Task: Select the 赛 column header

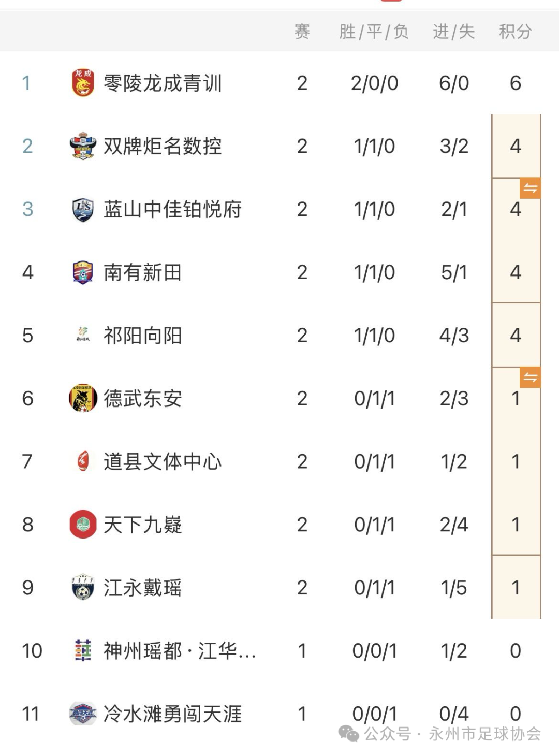Action: (302, 32)
